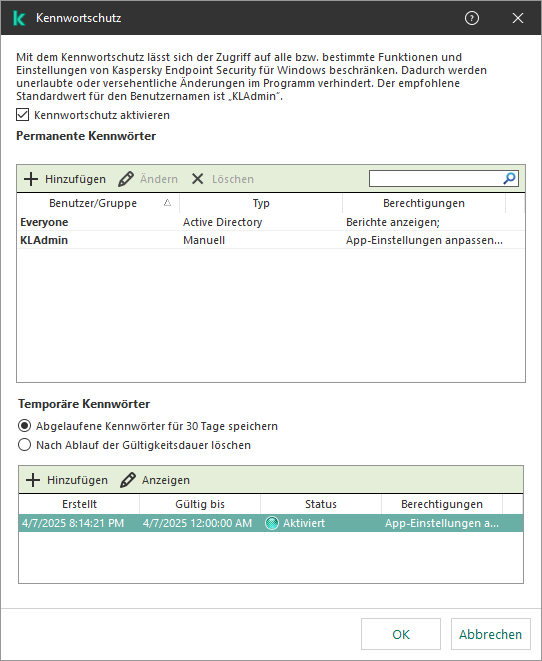Add a permanent password with Hinzufügen
Viewport: 542px width, 661px height.
tap(65, 179)
